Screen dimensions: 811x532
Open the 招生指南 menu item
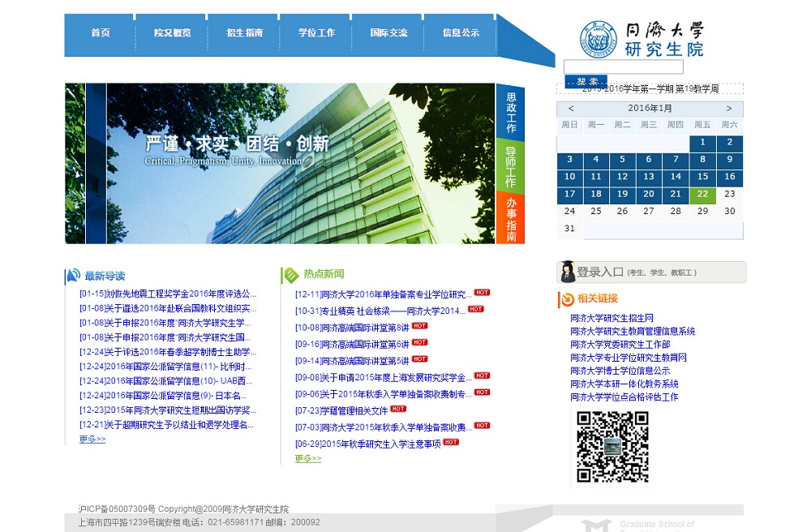pos(244,32)
